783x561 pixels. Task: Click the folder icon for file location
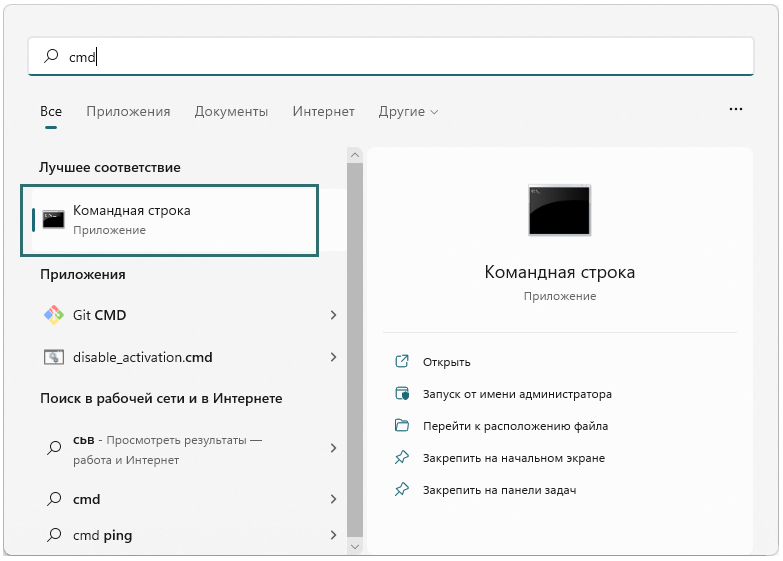point(402,426)
